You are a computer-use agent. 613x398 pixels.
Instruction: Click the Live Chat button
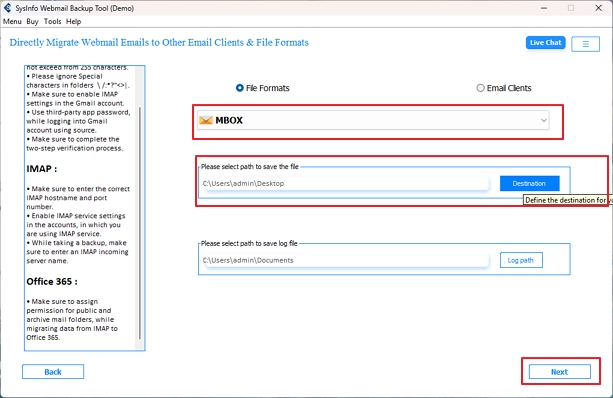(x=545, y=43)
